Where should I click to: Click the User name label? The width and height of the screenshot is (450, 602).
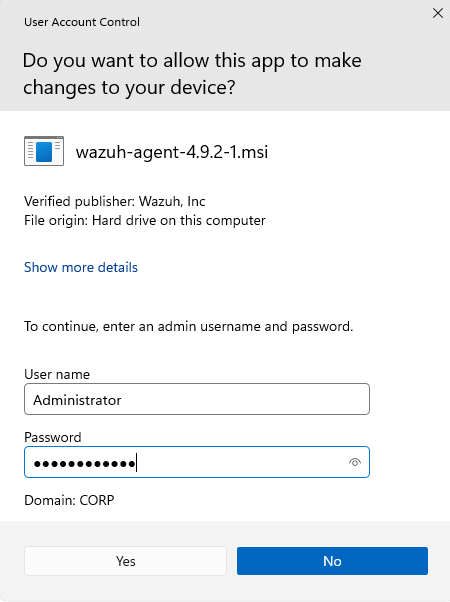57,374
